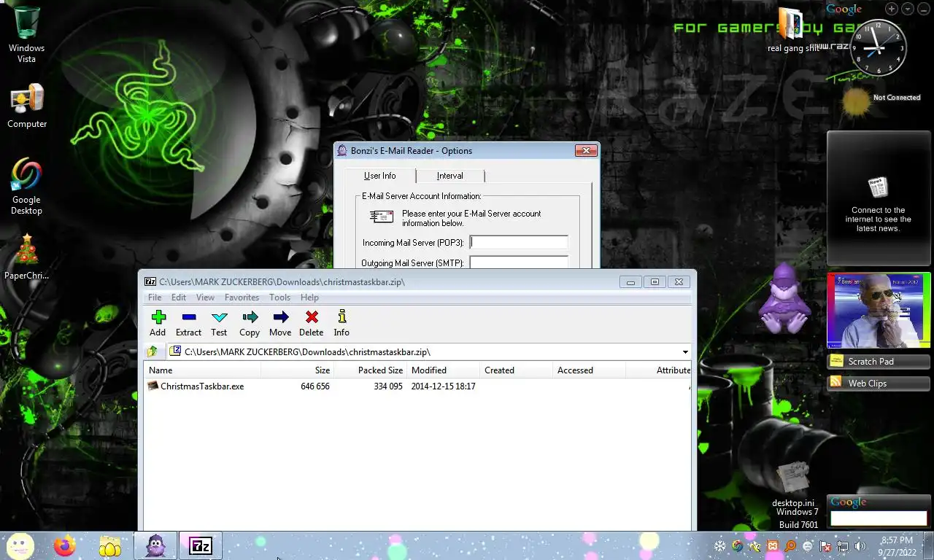
Task: Click the orange magnifier tray icon
Action: [790, 546]
